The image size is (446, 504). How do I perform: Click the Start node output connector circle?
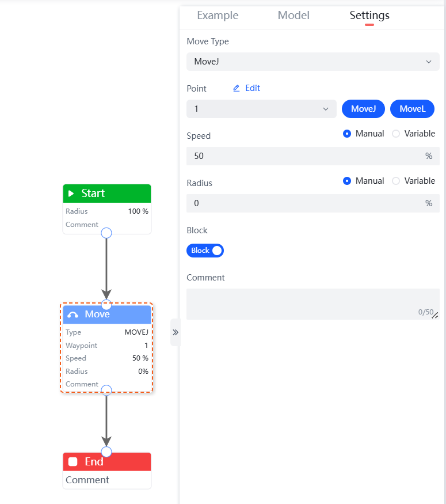tap(106, 233)
